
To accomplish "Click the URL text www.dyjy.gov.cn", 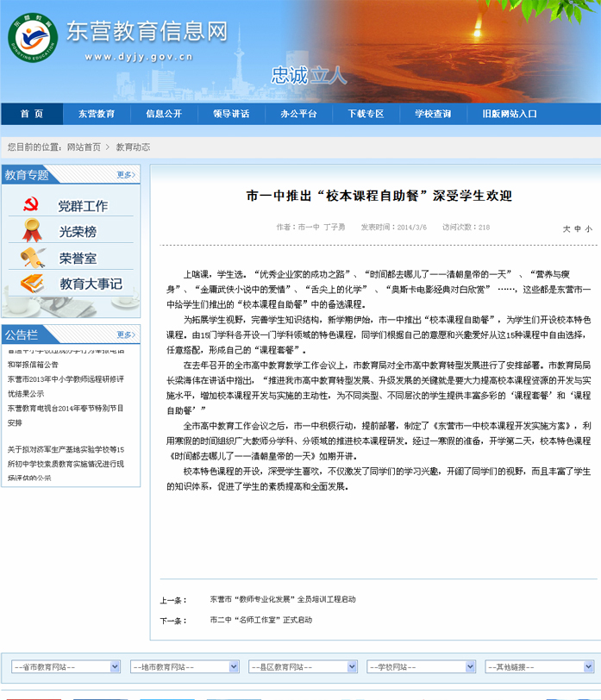I will [x=139, y=57].
